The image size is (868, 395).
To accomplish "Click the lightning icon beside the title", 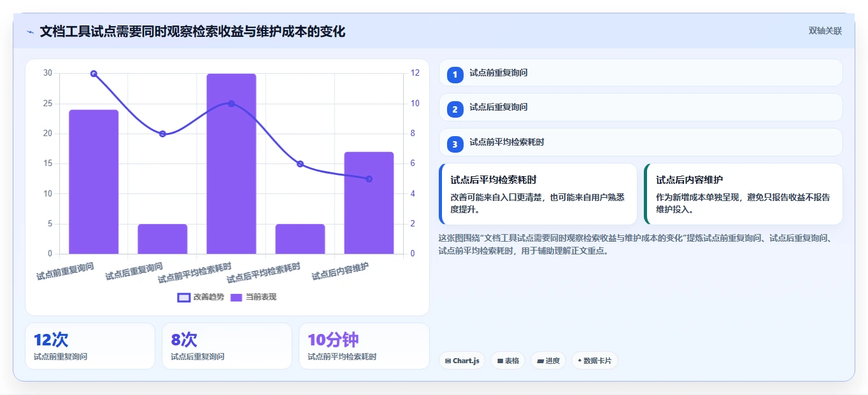I will [x=30, y=32].
